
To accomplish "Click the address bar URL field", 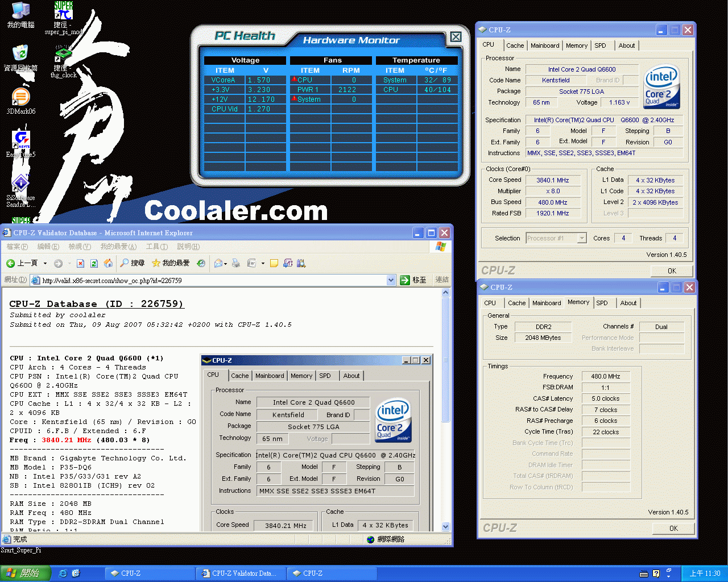I will (x=213, y=280).
